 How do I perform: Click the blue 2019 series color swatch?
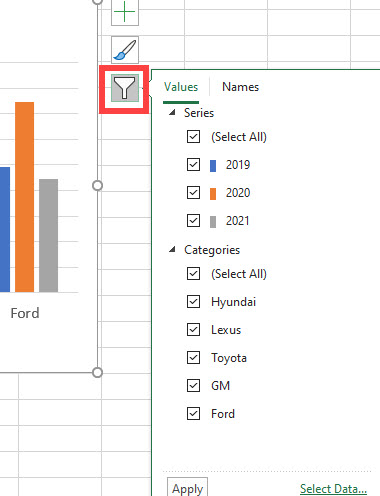point(213,166)
